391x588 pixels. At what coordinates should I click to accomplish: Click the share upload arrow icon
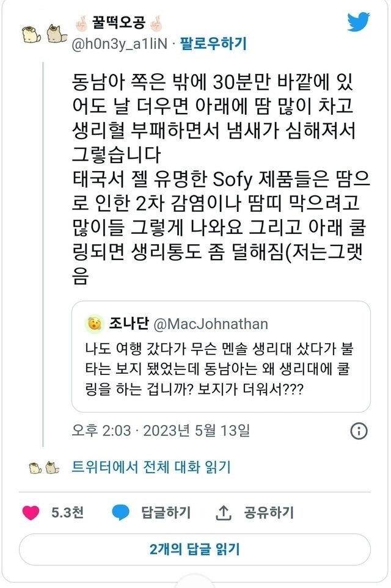coord(223,512)
